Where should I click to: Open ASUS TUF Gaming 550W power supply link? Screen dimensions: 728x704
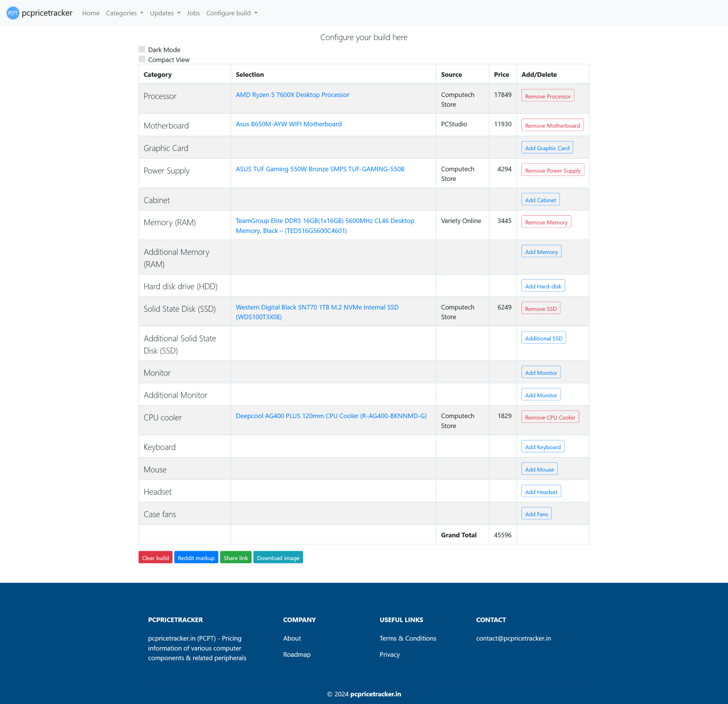point(320,169)
